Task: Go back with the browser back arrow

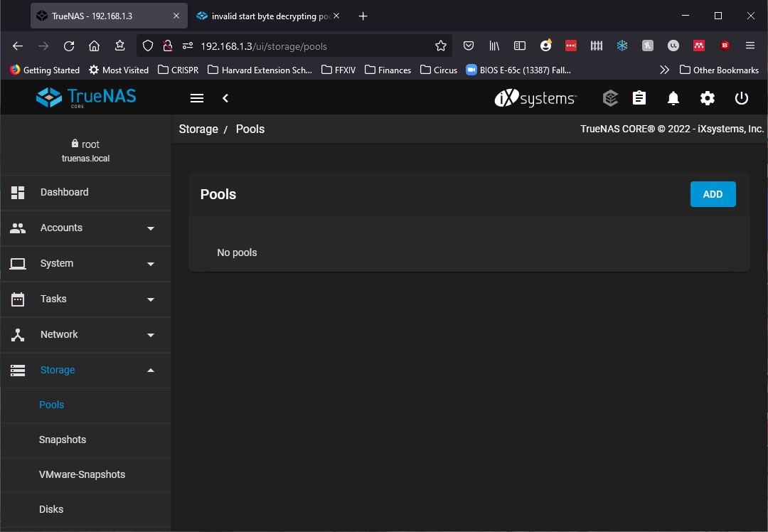Action: [18, 46]
